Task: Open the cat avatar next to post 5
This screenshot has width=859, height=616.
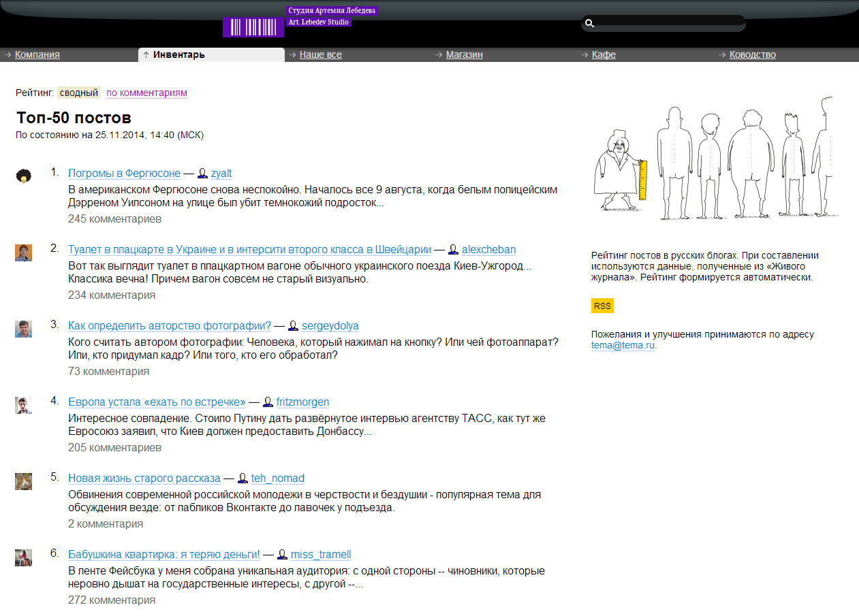Action: click(24, 481)
